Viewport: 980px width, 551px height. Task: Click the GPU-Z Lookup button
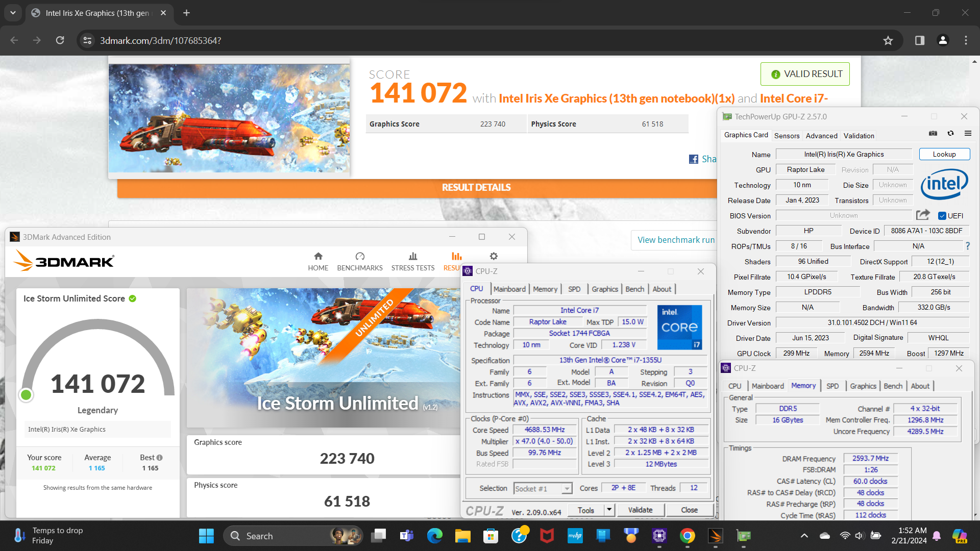pyautogui.click(x=944, y=154)
